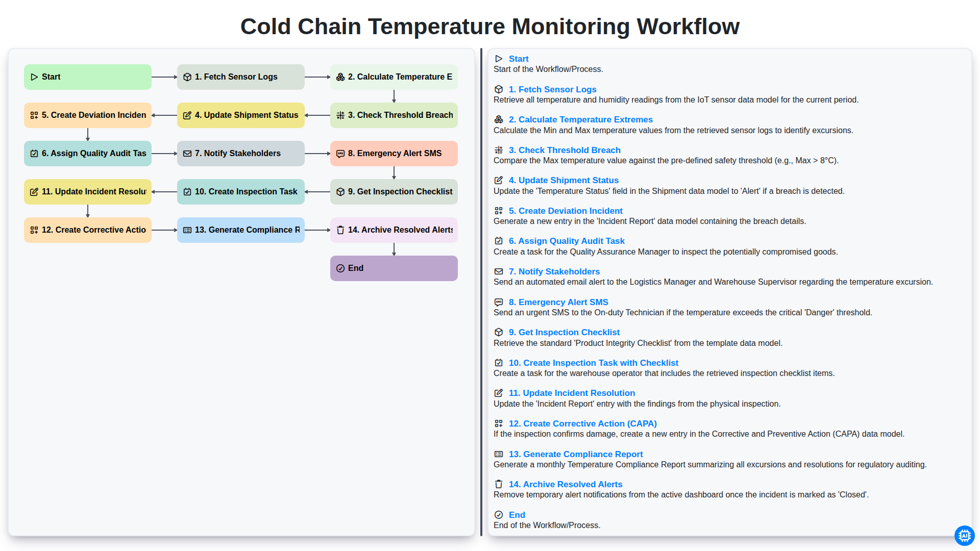Click the chat bubble icon on Emergency Alert SMS node
980x551 pixels.
point(340,154)
